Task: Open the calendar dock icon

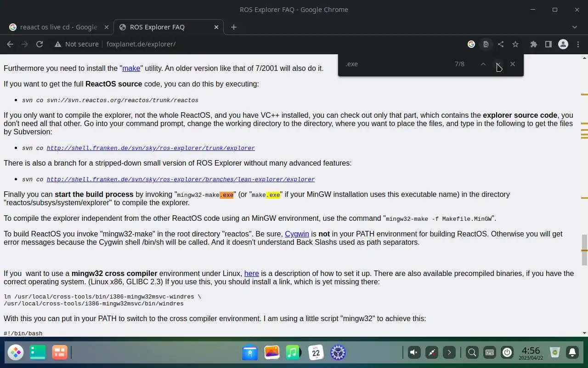Action: pos(316,353)
